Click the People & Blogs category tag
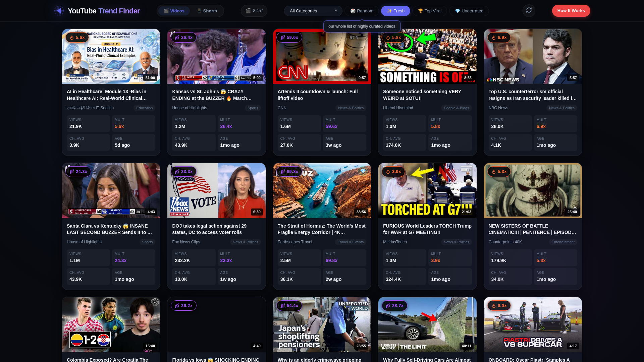 tap(456, 108)
